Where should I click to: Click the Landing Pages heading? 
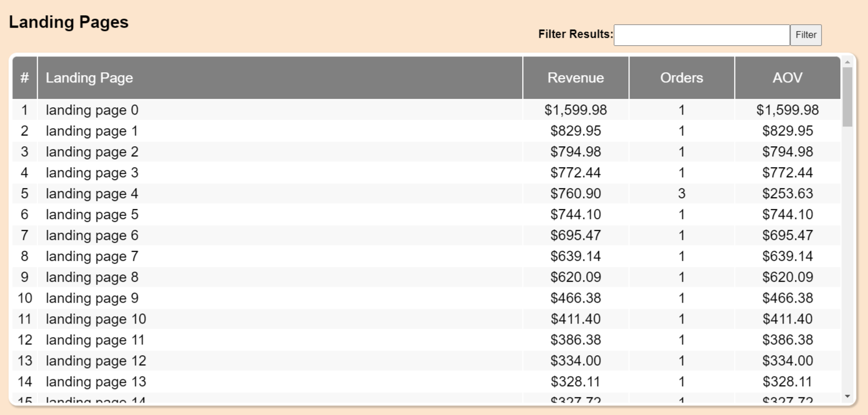[x=69, y=22]
